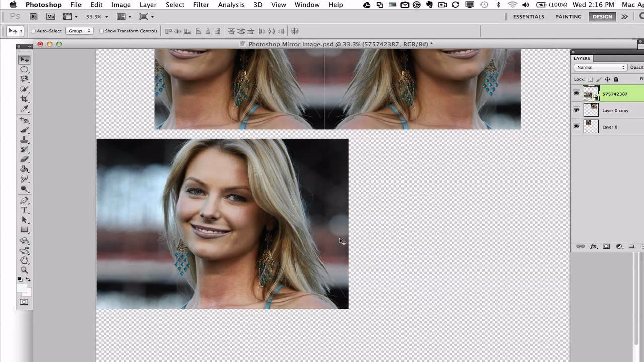Select the Move tool
The image size is (644, 362).
(x=24, y=59)
